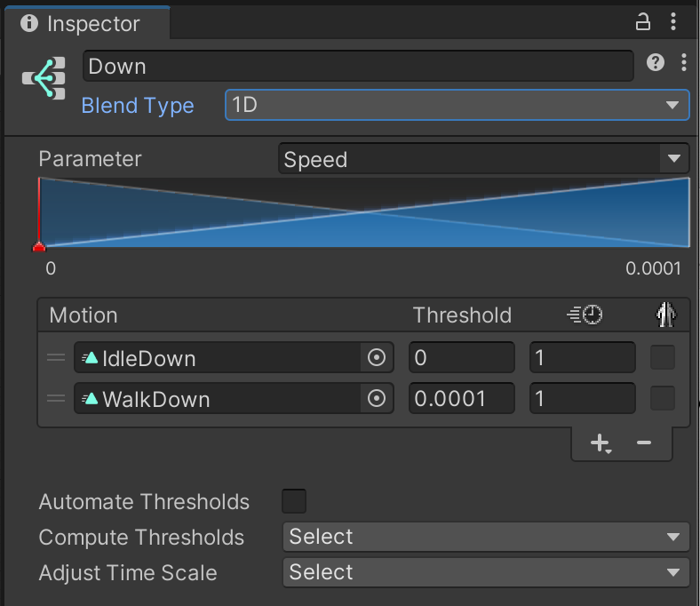Toggle mirror checkbox for IdleDown
Viewport: 700px width, 606px height.
[x=663, y=358]
